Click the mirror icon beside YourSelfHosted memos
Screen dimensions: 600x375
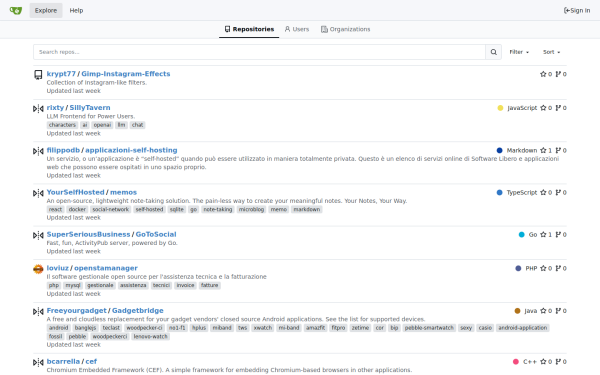tap(38, 193)
